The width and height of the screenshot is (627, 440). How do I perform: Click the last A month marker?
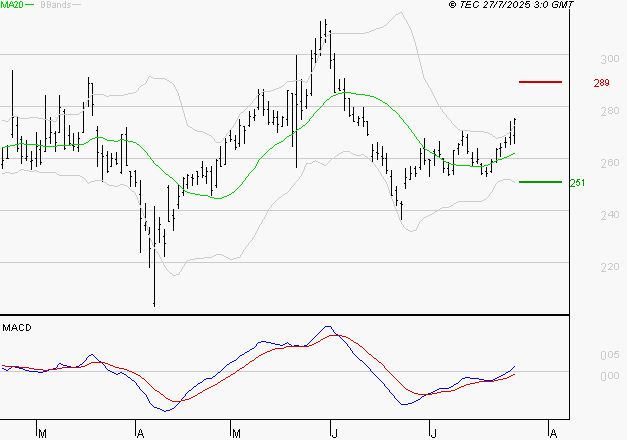(x=553, y=434)
